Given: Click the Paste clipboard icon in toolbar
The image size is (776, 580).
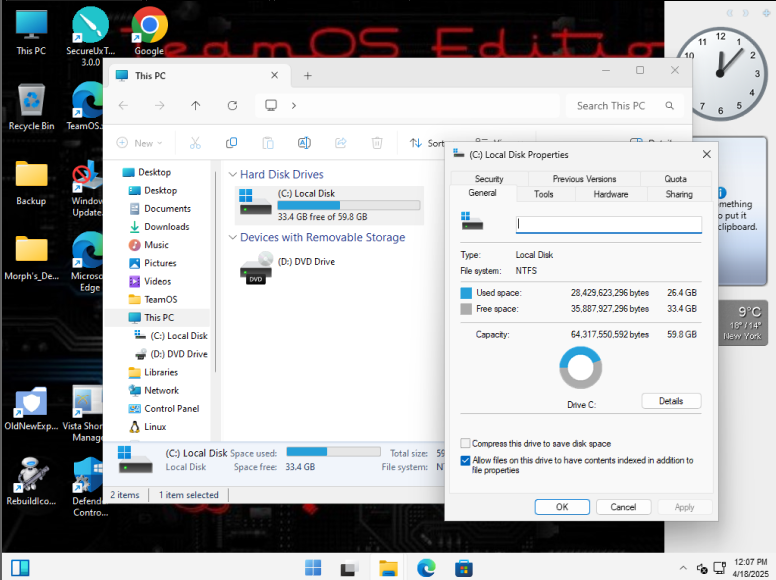Looking at the screenshot, I should (x=268, y=143).
